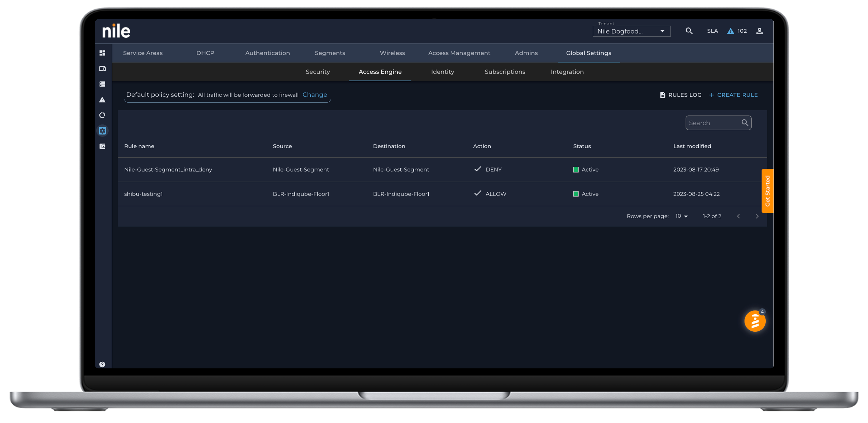
Task: Open rule shibu-testing1
Action: click(143, 194)
